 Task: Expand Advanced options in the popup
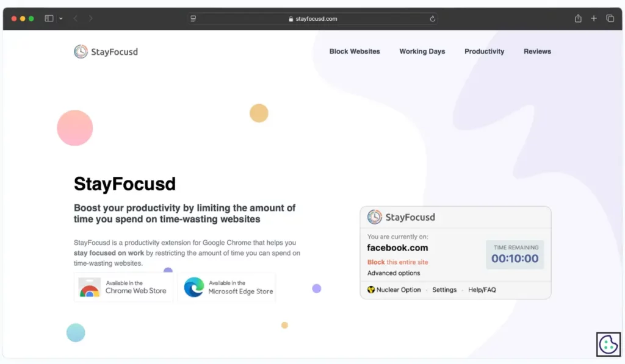pos(394,273)
